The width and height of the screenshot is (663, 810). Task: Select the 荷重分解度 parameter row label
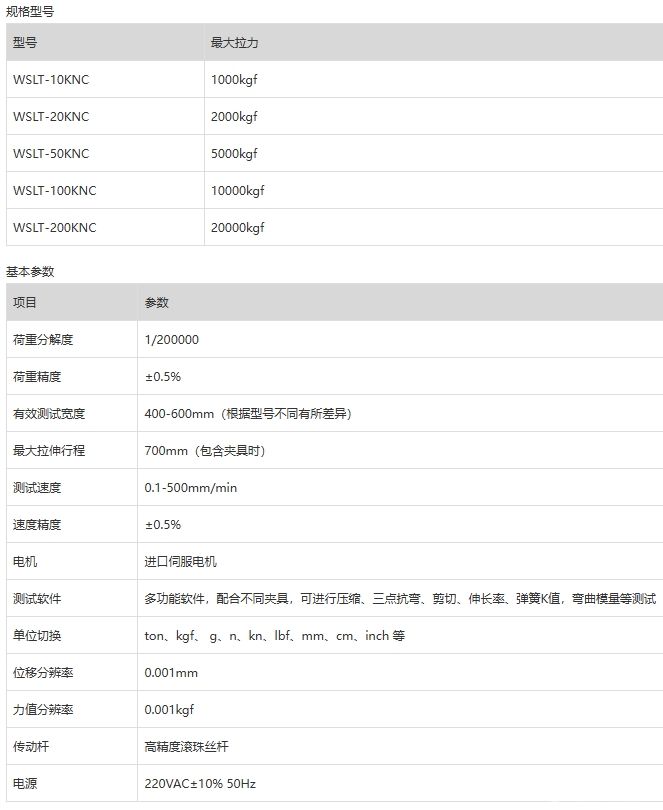click(x=43, y=340)
